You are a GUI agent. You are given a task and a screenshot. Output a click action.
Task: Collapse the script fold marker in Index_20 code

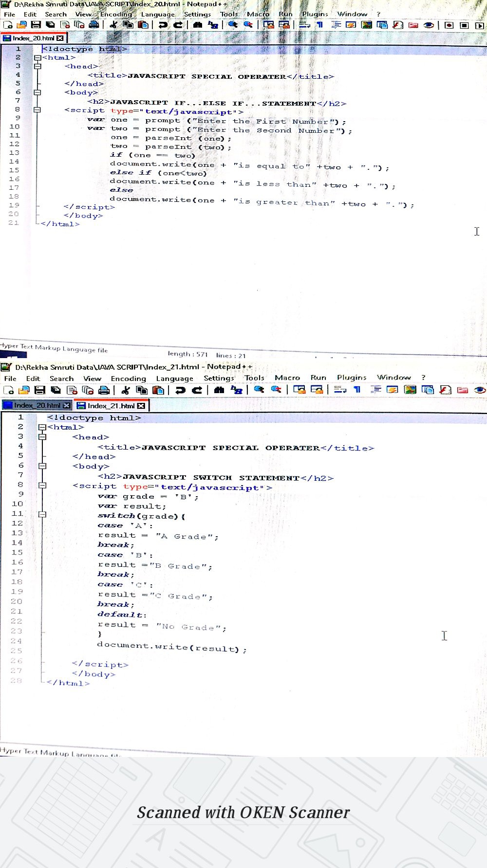pyautogui.click(x=37, y=110)
